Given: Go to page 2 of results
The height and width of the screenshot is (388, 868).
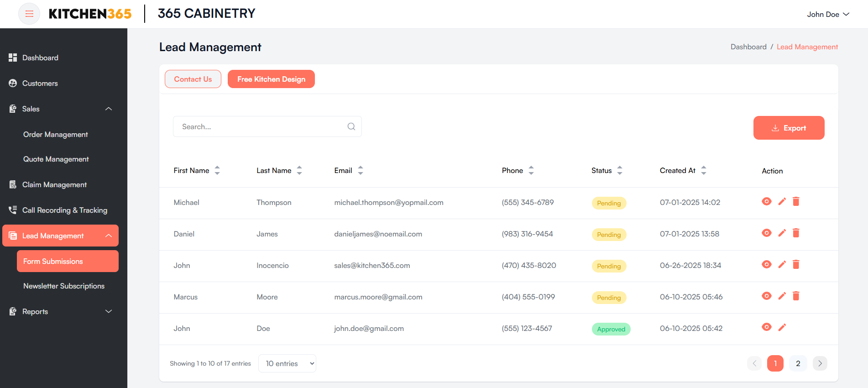Looking at the screenshot, I should point(798,363).
